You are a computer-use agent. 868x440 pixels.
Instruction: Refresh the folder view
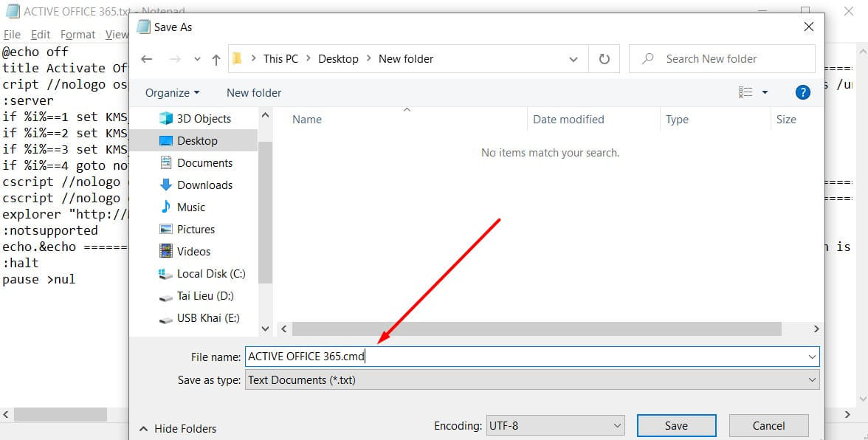coord(604,58)
